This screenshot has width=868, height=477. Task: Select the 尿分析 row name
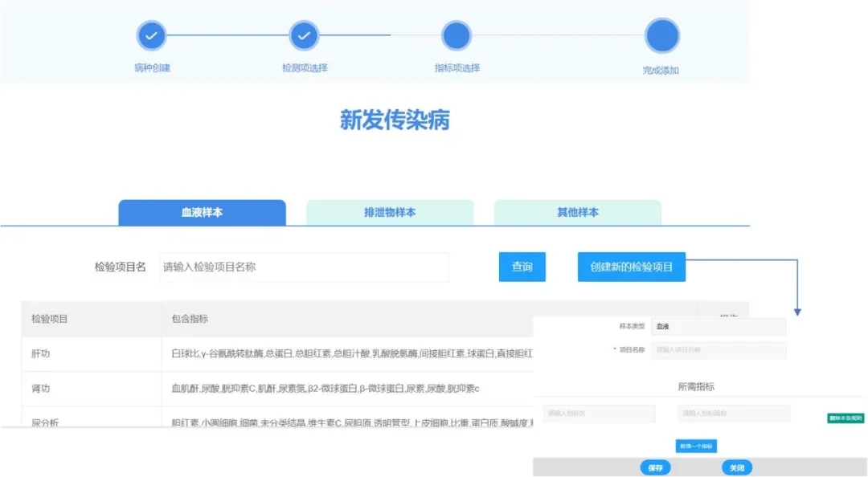coord(45,422)
